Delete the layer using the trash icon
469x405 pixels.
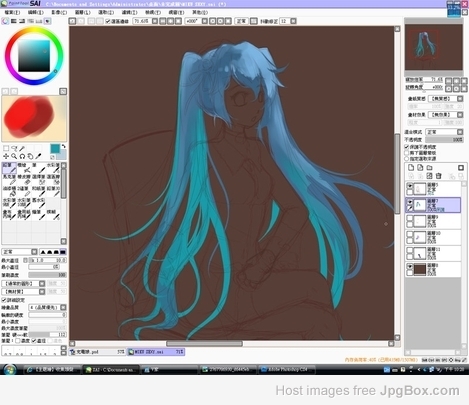click(439, 176)
